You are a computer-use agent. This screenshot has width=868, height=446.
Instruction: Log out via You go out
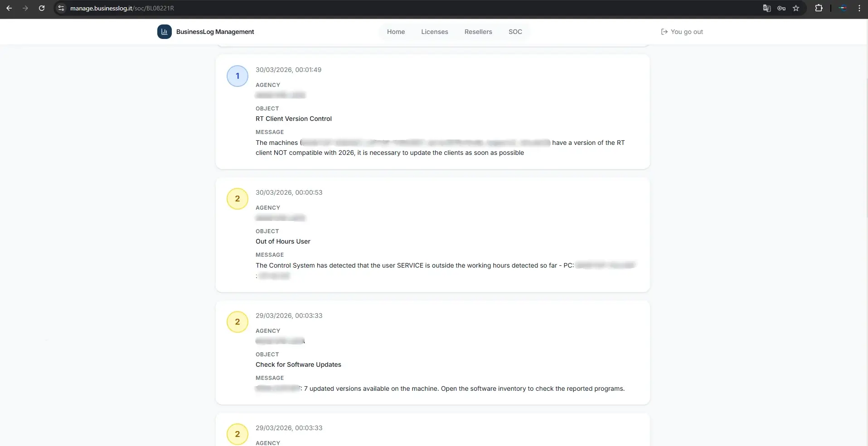[x=682, y=32]
